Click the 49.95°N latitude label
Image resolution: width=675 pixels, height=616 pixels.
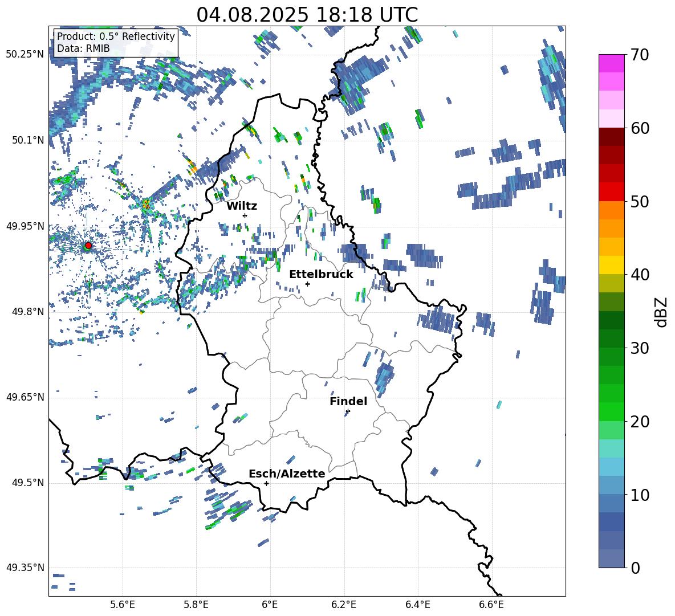point(25,226)
